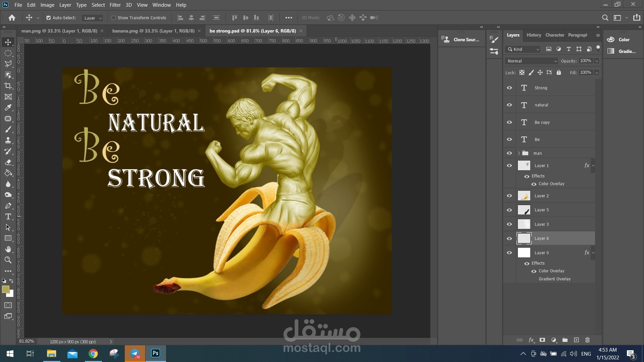Viewport: 644px width, 362px height.
Task: Open the Filter menu
Action: (x=115, y=5)
